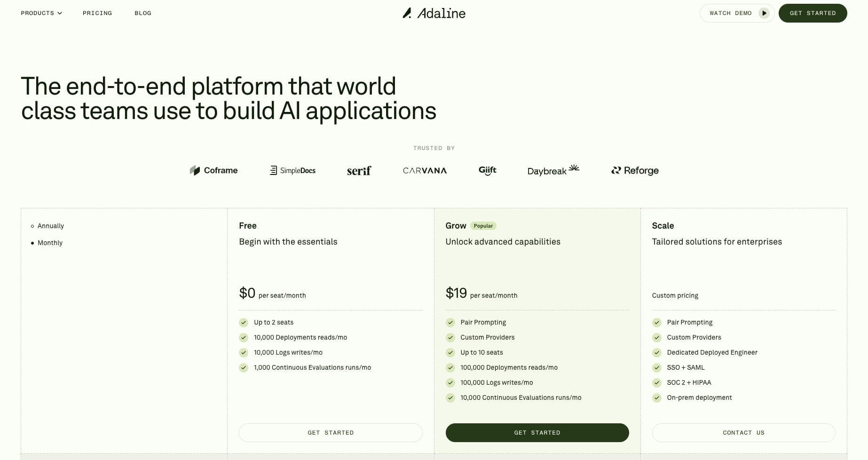Click the Free plan title
The image size is (868, 460).
point(248,226)
